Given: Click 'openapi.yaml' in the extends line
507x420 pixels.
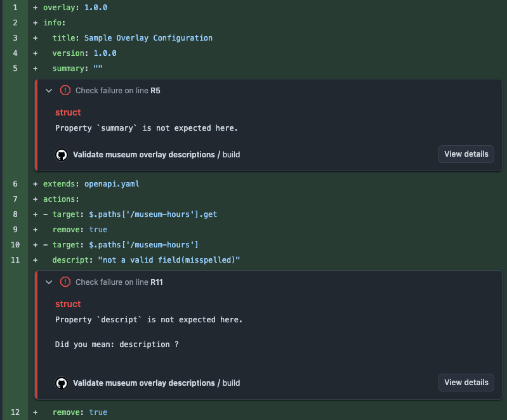Looking at the screenshot, I should (112, 184).
